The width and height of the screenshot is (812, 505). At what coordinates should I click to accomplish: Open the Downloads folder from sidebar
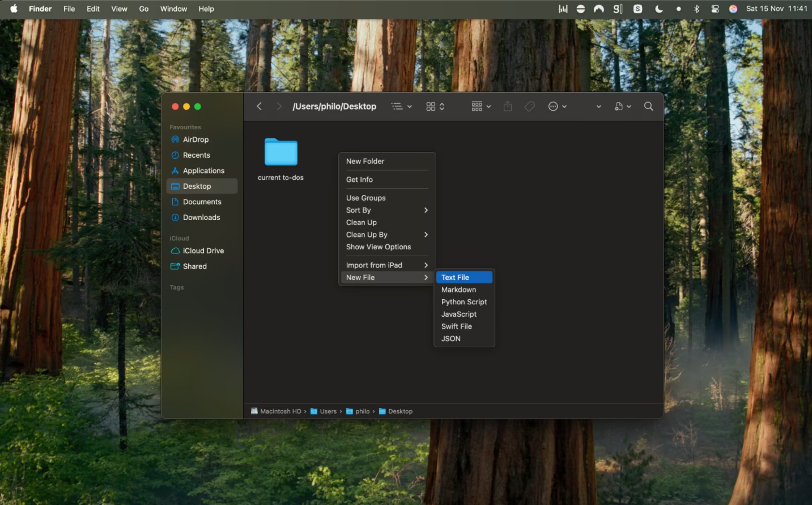[201, 217]
